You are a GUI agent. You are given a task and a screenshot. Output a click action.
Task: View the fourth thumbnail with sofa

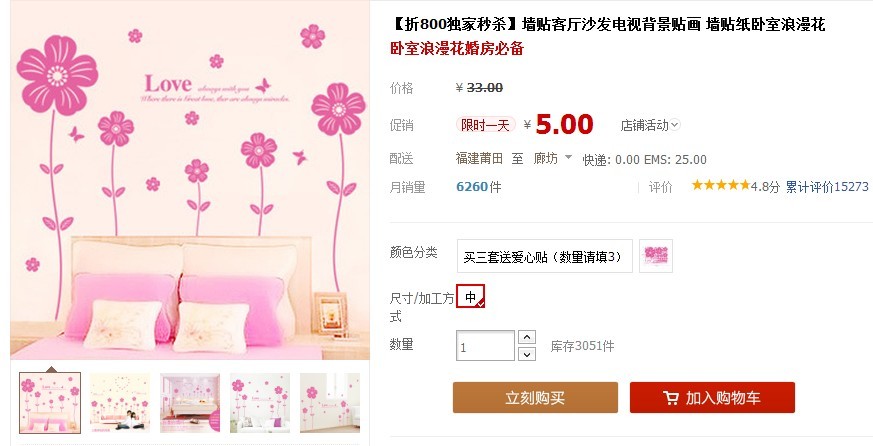click(x=260, y=403)
